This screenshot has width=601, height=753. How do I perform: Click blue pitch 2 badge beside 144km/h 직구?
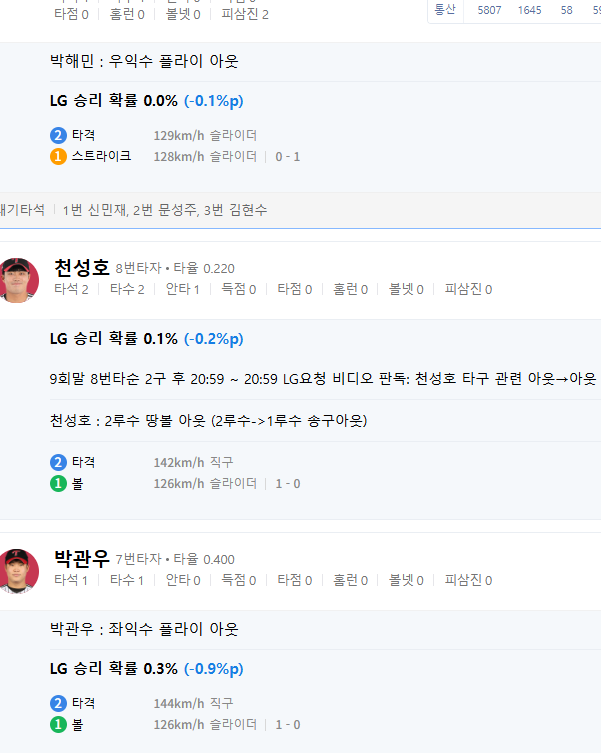point(58,703)
